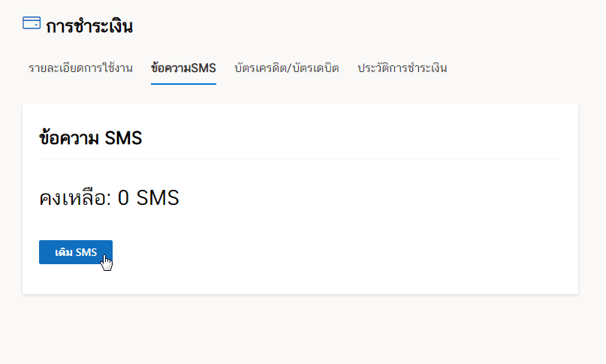
Task: View usage details via รายละเอียดการใช้งาน
Action: [80, 68]
